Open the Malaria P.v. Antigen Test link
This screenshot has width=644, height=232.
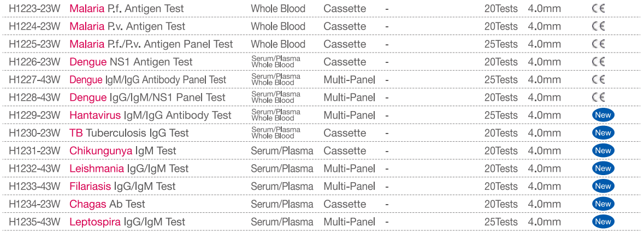coord(127,26)
